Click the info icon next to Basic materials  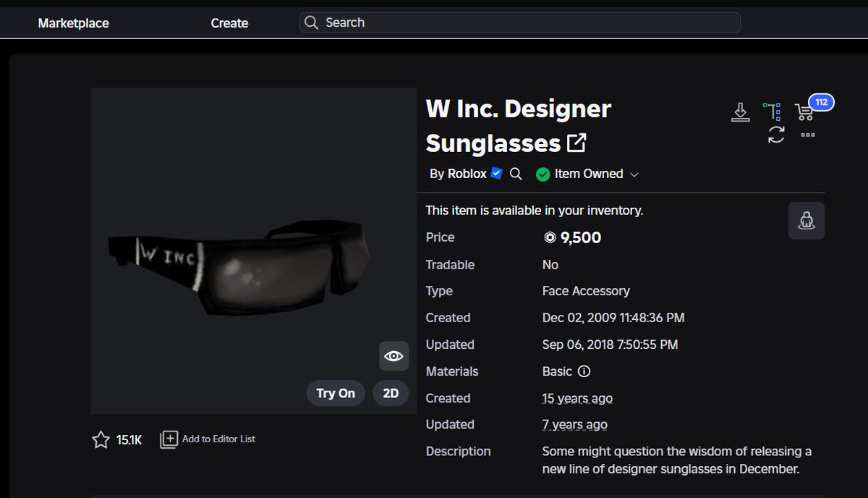584,371
